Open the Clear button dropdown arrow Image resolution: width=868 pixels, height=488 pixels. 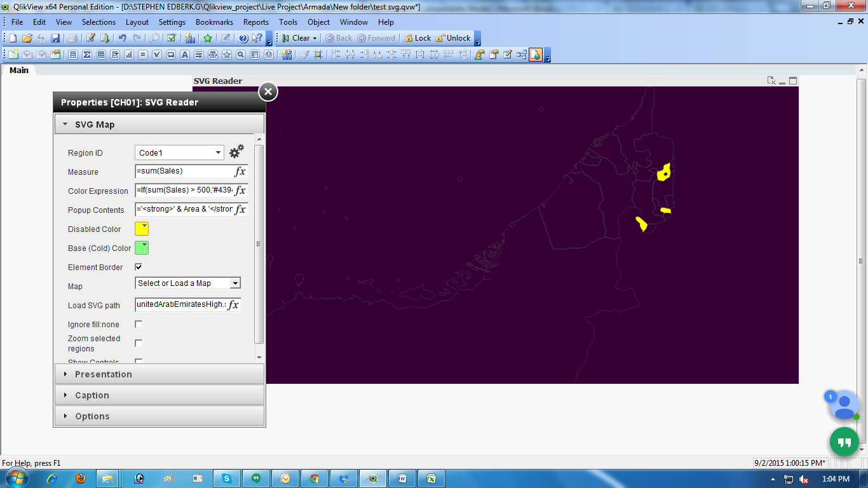tap(315, 38)
